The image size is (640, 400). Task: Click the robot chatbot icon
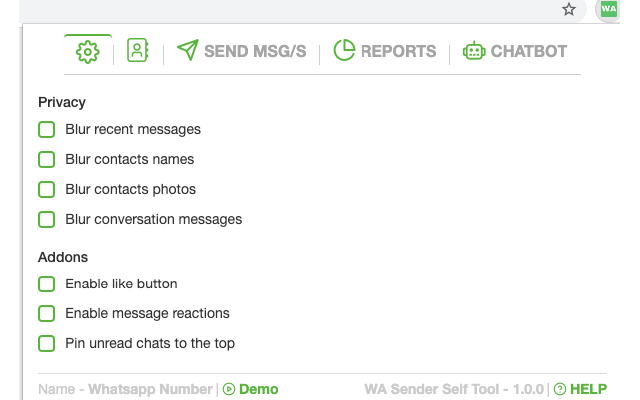click(x=474, y=51)
